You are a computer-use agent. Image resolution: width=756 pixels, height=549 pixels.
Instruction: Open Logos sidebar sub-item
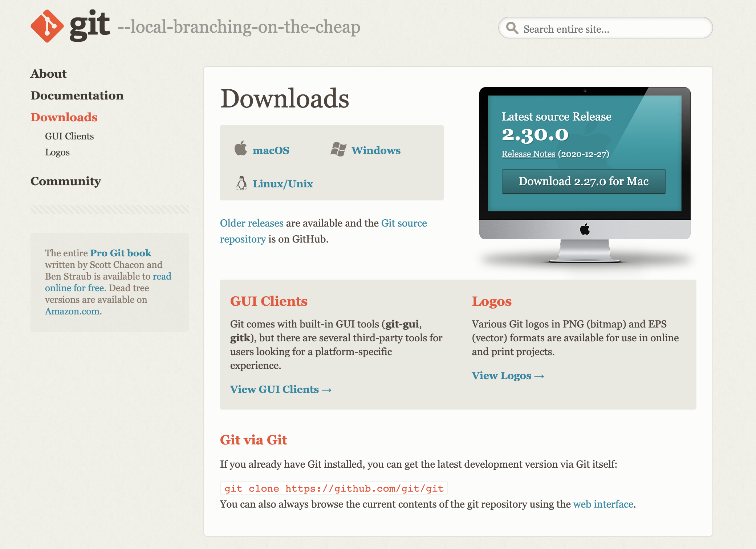tap(57, 152)
